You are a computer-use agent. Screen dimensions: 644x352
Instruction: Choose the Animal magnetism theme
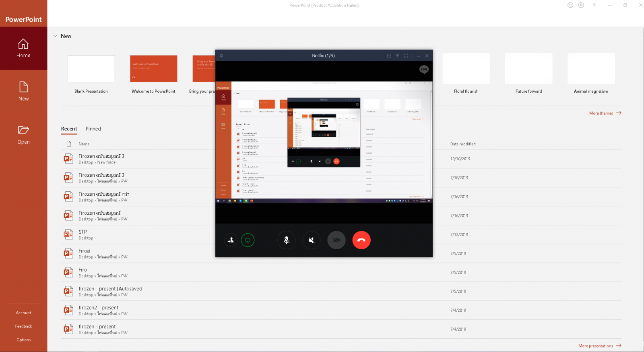tap(591, 69)
